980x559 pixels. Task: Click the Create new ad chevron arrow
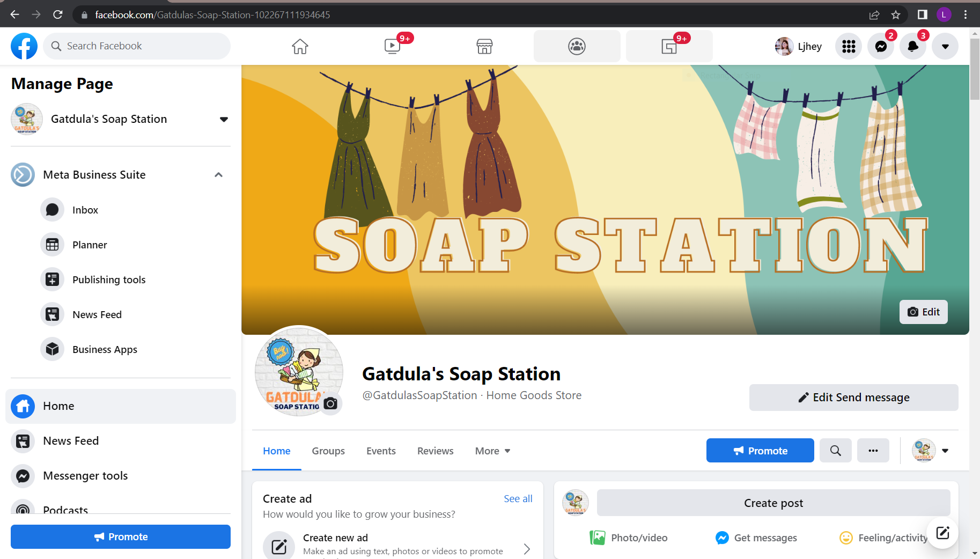pyautogui.click(x=527, y=549)
